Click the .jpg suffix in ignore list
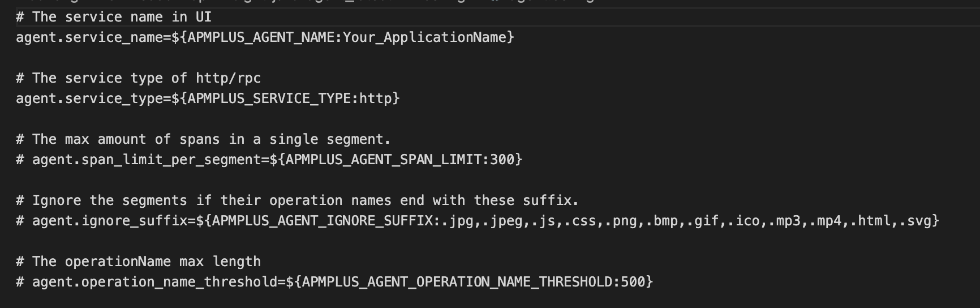 [x=457, y=221]
